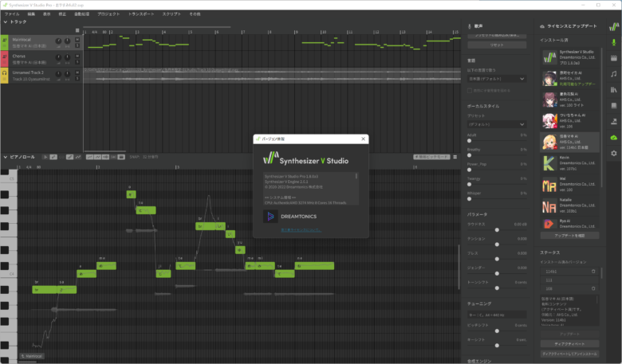The height and width of the screenshot is (364, 622).
Task: Click the ディアクティベート button
Action: click(569, 344)
